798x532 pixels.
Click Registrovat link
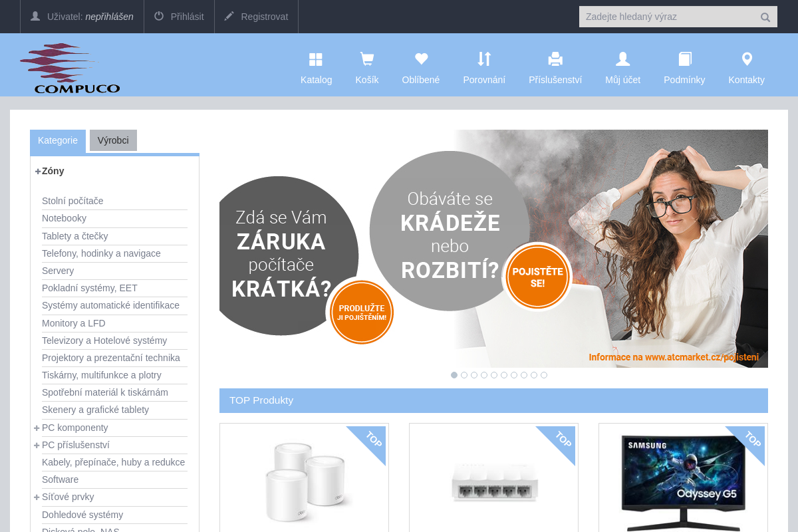(265, 17)
